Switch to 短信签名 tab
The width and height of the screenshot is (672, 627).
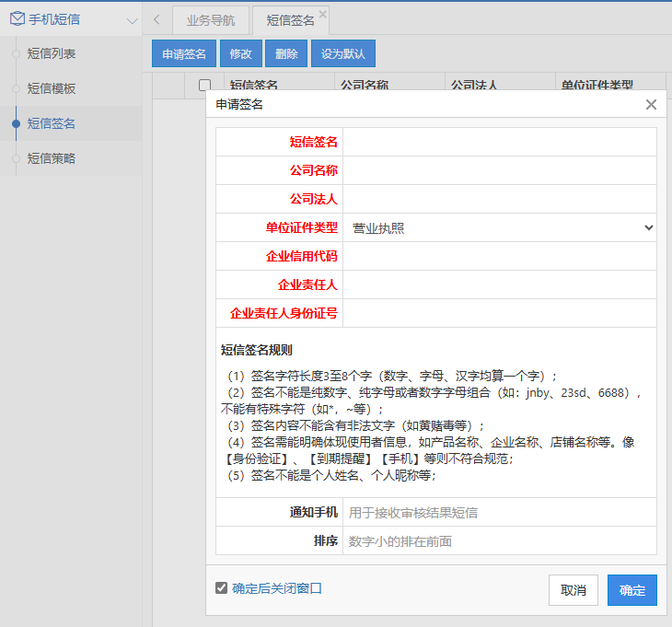290,20
